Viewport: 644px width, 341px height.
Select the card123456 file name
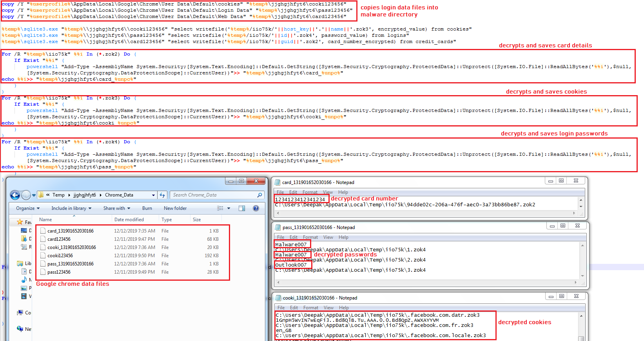tap(59, 239)
